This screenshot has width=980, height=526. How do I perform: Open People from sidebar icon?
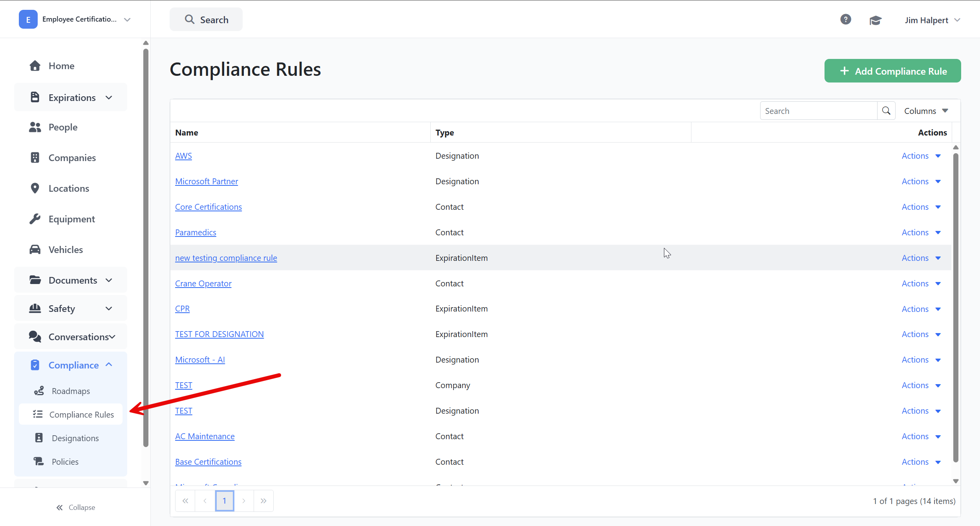pos(35,127)
